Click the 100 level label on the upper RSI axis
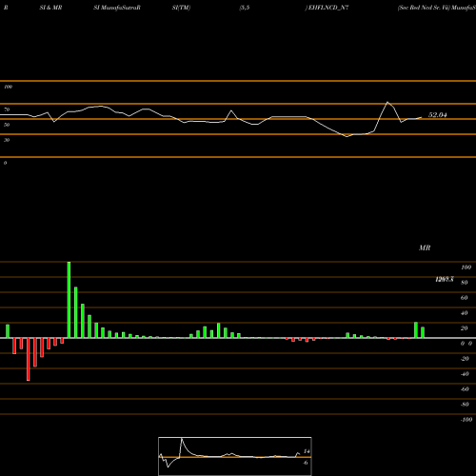The height and width of the screenshot is (476, 476). (x=8, y=87)
